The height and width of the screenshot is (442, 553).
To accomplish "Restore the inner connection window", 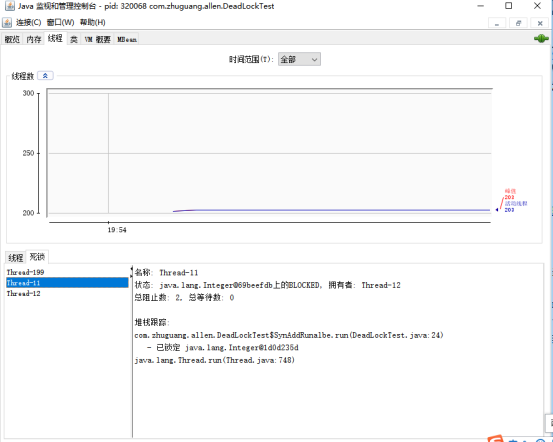I will pyautogui.click(x=518, y=23).
